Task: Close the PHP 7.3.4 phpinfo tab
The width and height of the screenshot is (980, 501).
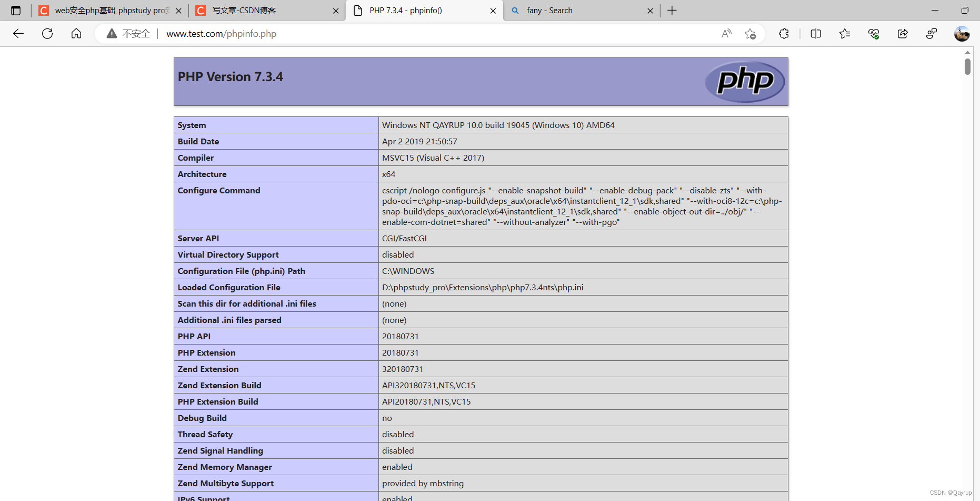Action: click(x=493, y=11)
